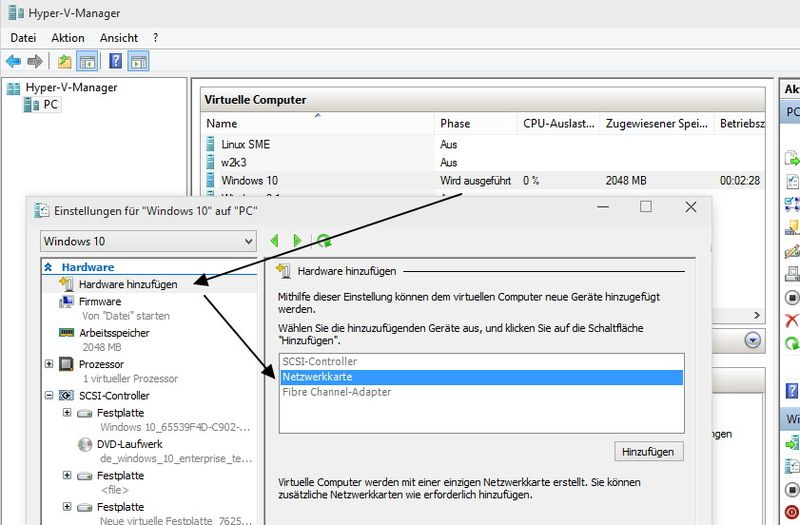
Task: Click the Firmware icon in the tree
Action: 66,302
